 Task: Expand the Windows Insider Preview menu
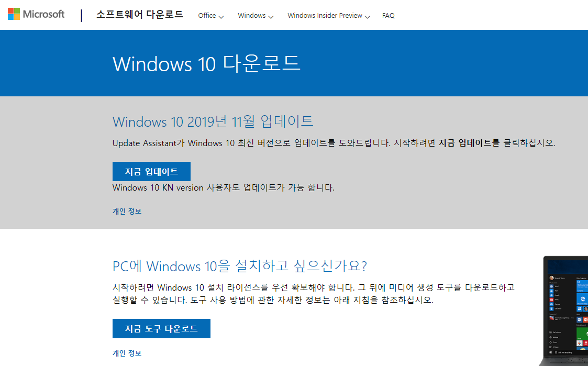[x=328, y=15]
